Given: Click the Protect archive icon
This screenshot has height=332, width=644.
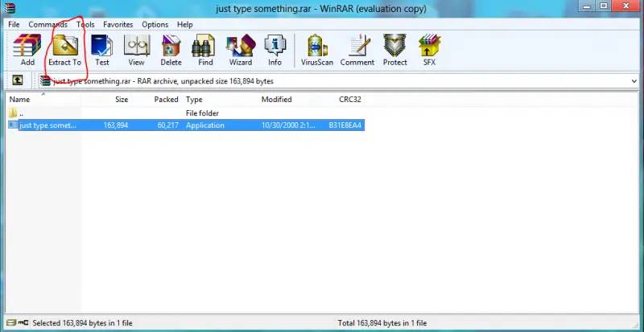Looking at the screenshot, I should coord(394,50).
